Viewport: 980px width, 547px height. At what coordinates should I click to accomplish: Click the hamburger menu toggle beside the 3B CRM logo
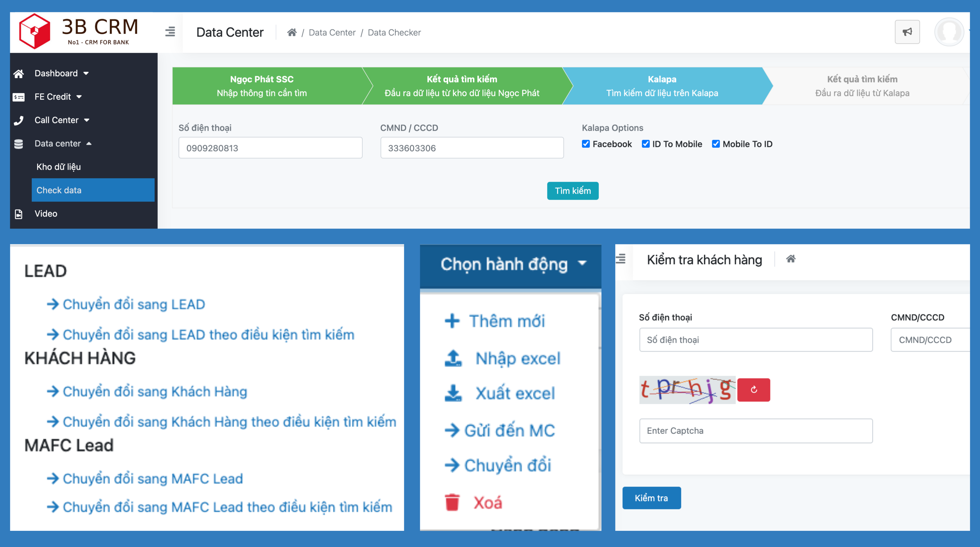(170, 31)
